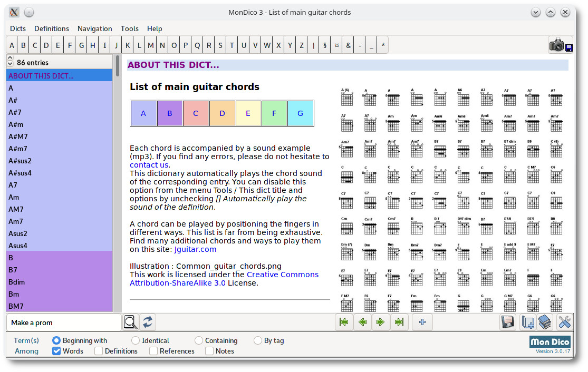Go to the first entry with the green arrow
The height and width of the screenshot is (372, 588).
coord(344,322)
